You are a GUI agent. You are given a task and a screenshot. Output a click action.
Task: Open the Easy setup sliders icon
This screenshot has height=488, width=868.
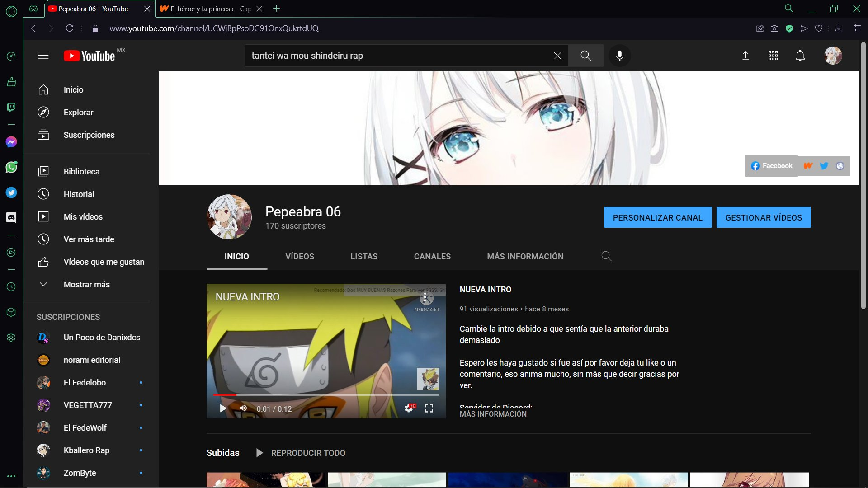coord(857,28)
